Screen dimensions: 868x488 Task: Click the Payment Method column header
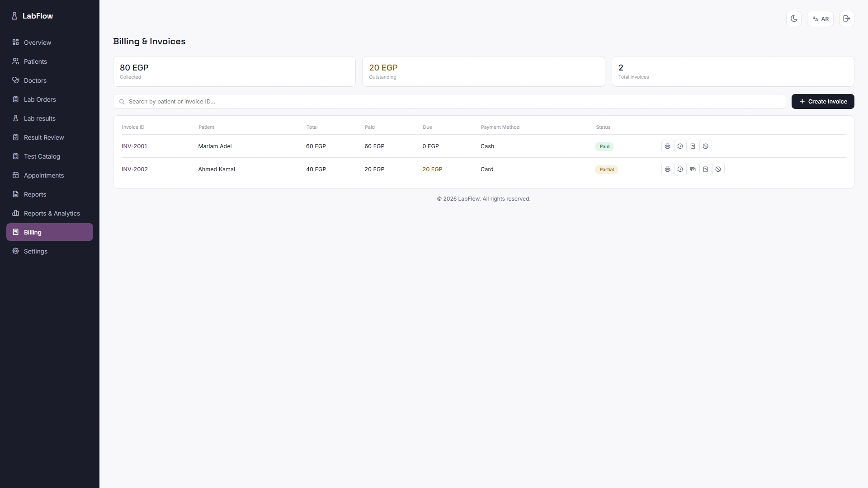point(500,127)
